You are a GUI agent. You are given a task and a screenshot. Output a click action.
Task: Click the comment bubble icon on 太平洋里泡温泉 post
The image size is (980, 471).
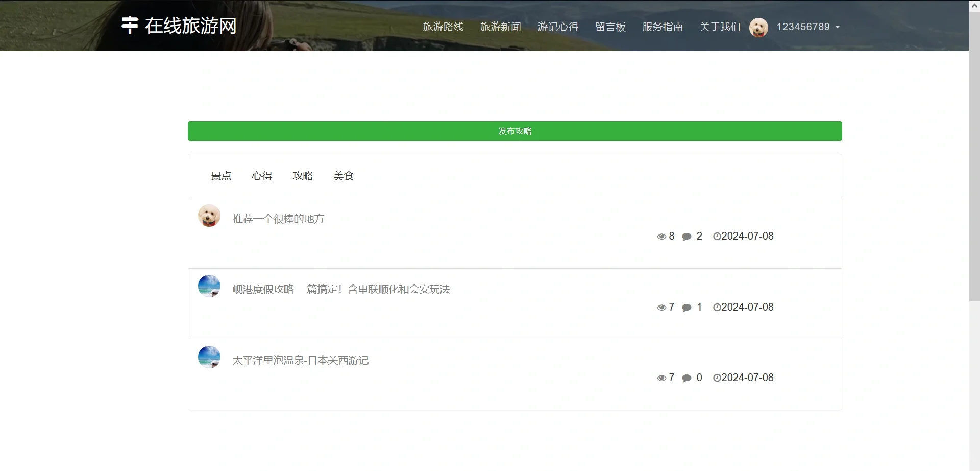(687, 378)
